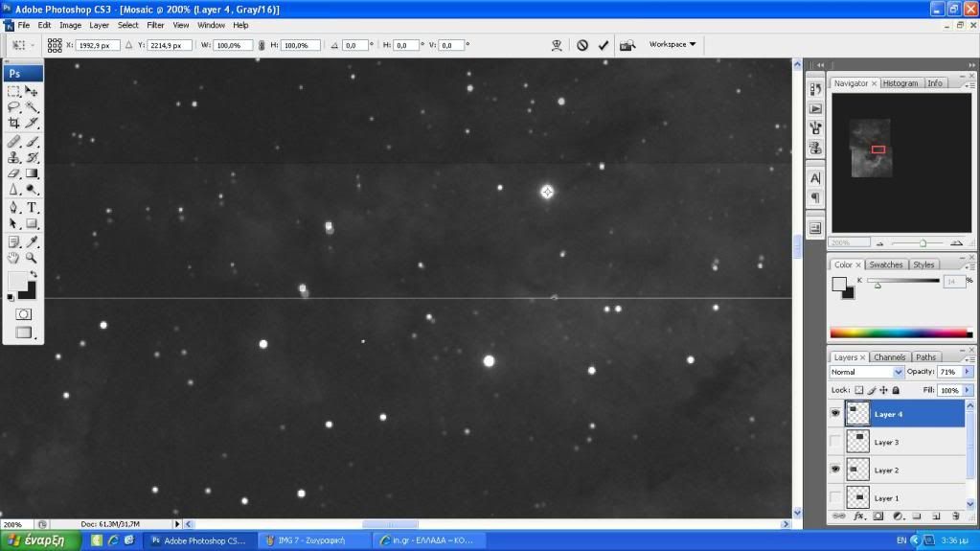980x551 pixels.
Task: Select the Zoom tool in toolbox
Action: pos(32,258)
